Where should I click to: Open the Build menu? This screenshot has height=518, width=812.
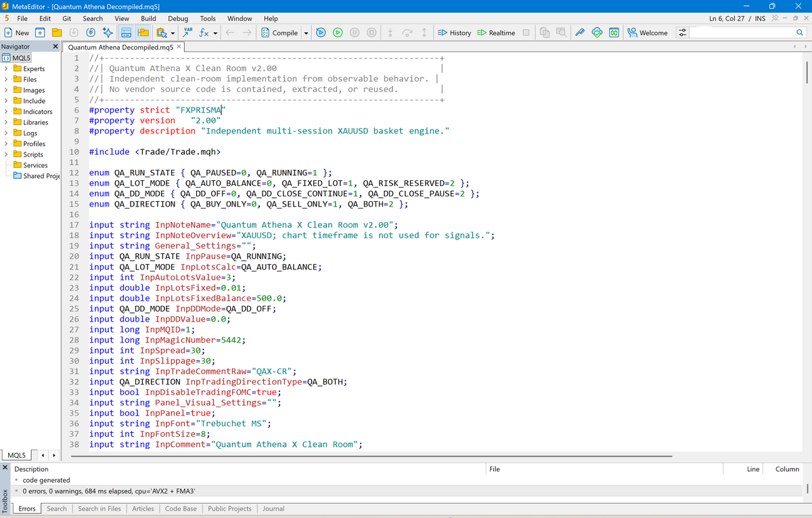pyautogui.click(x=148, y=18)
